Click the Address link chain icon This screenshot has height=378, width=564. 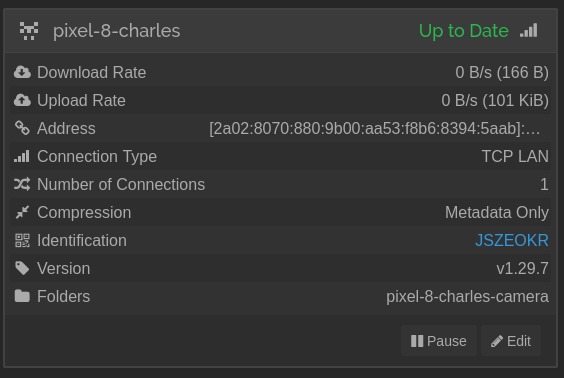pos(22,128)
